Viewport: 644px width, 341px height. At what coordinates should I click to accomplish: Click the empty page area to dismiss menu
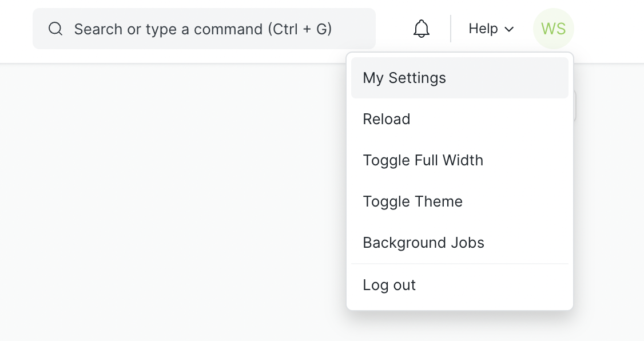pyautogui.click(x=173, y=201)
